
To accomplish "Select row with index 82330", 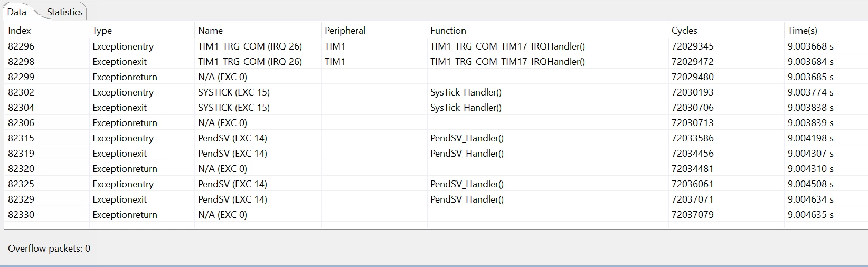I will (436, 214).
